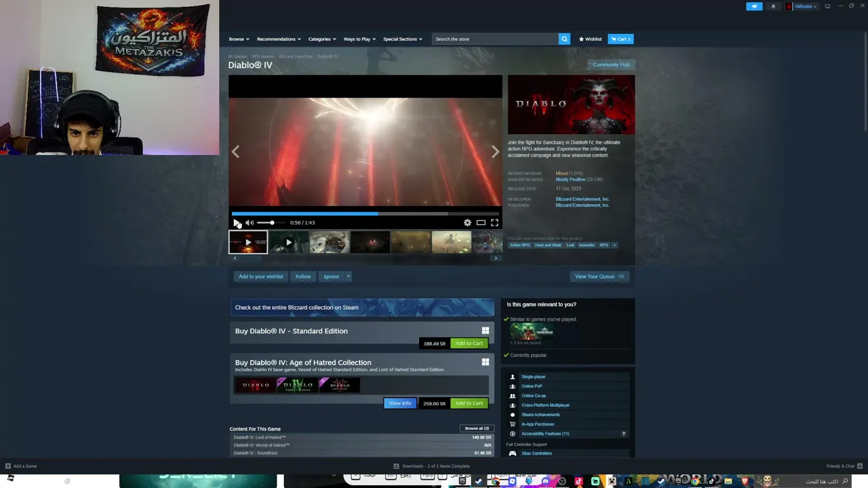Open the RPG Games breadcrumb
868x488 pixels.
[263, 56]
